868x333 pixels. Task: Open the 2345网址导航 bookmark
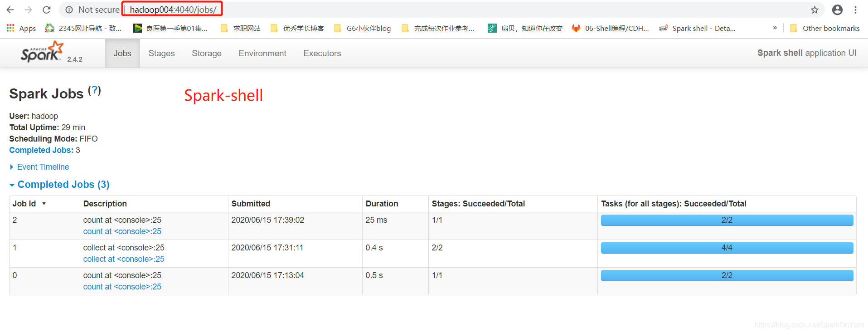tap(83, 28)
